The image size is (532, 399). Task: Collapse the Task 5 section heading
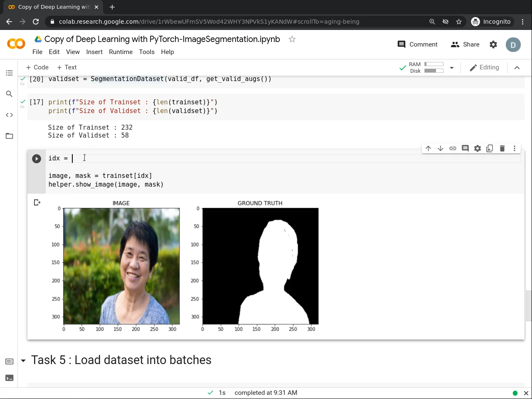point(23,361)
